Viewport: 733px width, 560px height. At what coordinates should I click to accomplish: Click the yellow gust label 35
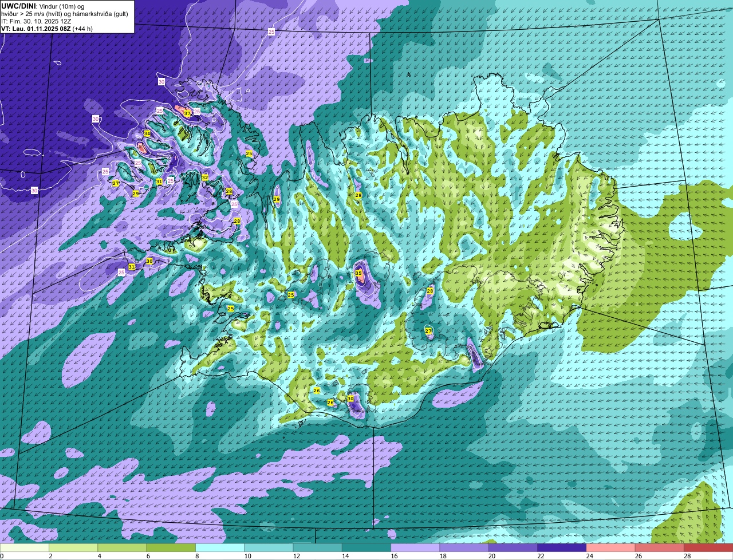point(358,273)
